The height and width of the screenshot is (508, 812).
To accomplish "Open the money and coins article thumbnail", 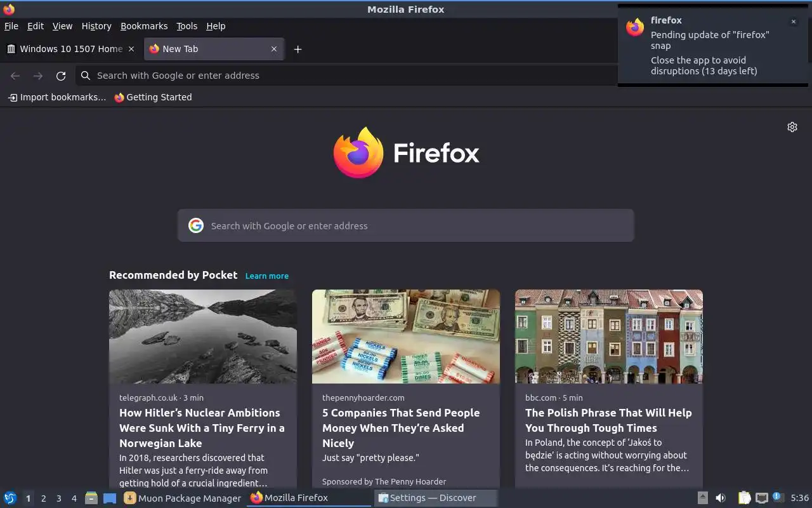I will (406, 337).
